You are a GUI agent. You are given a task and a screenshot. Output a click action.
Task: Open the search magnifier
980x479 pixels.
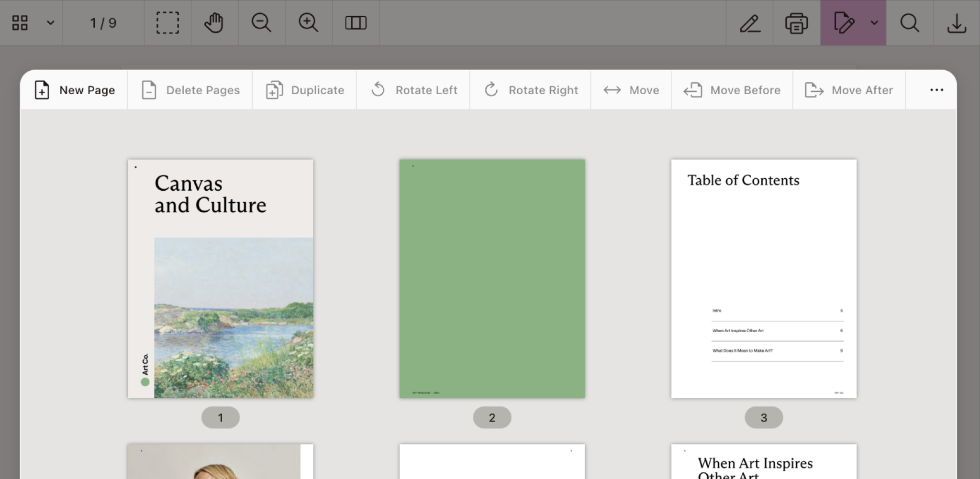point(909,23)
